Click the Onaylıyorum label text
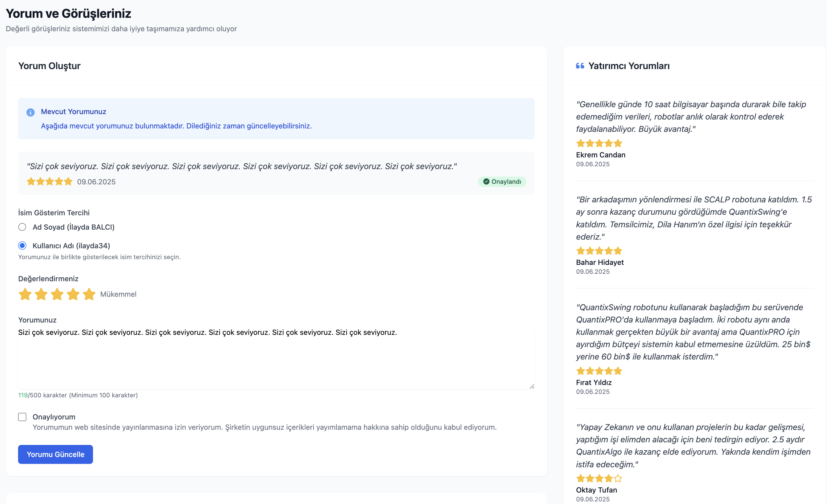This screenshot has width=827, height=504. [x=54, y=417]
